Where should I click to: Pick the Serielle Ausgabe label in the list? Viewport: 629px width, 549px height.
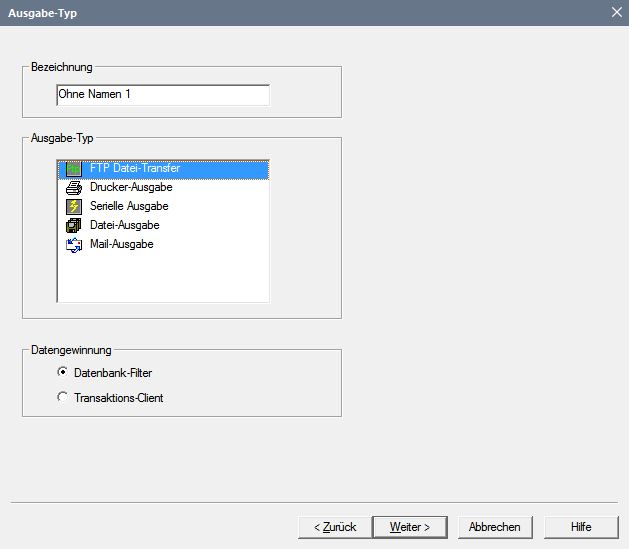[129, 206]
